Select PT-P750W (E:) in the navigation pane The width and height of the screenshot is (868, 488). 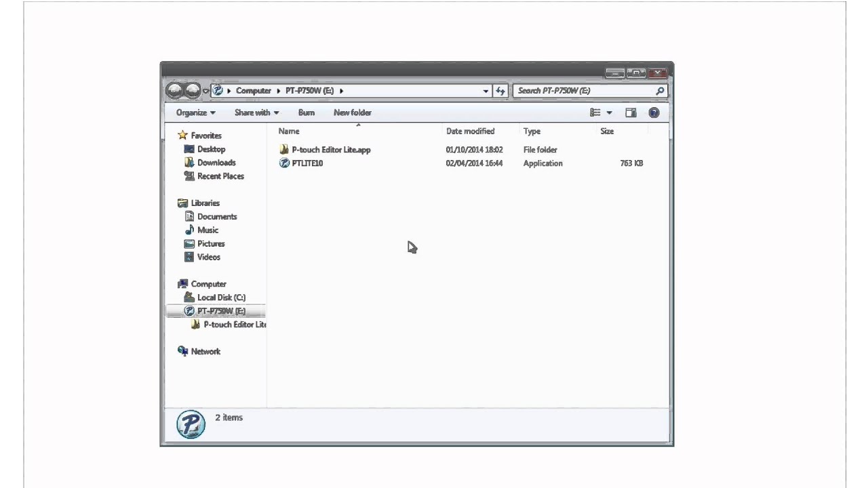pyautogui.click(x=221, y=311)
